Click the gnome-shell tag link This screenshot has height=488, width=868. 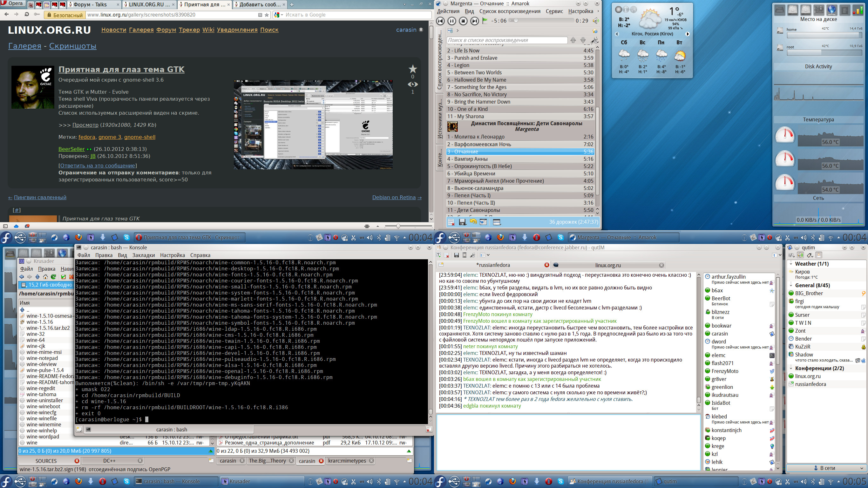[x=139, y=137]
